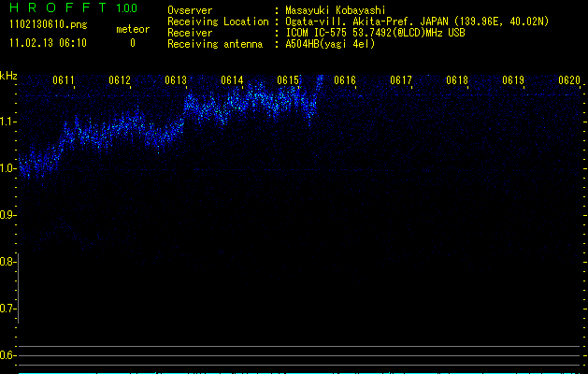Screen dimensions: 588x374
Task: Select the 0613 time marker
Action: coord(176,81)
